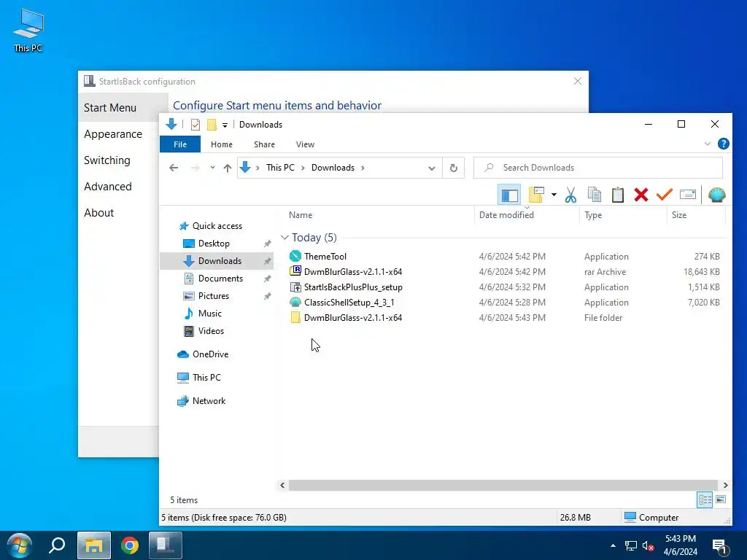
Task: Click the Back navigation arrow
Action: (x=174, y=168)
